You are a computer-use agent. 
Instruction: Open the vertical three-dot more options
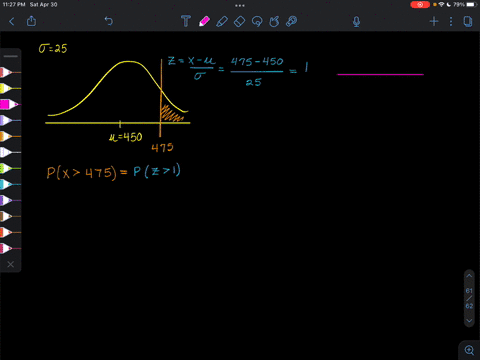[451, 22]
